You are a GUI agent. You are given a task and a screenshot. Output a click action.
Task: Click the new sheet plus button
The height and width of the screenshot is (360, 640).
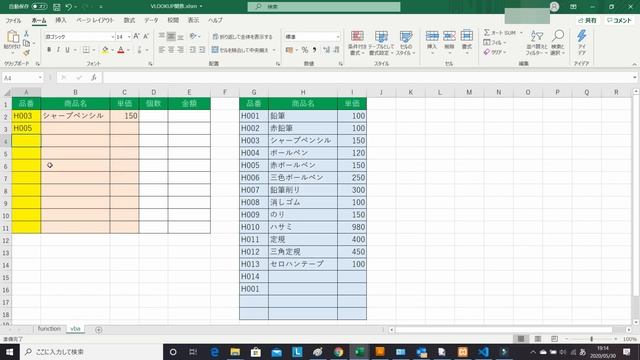[x=98, y=329]
